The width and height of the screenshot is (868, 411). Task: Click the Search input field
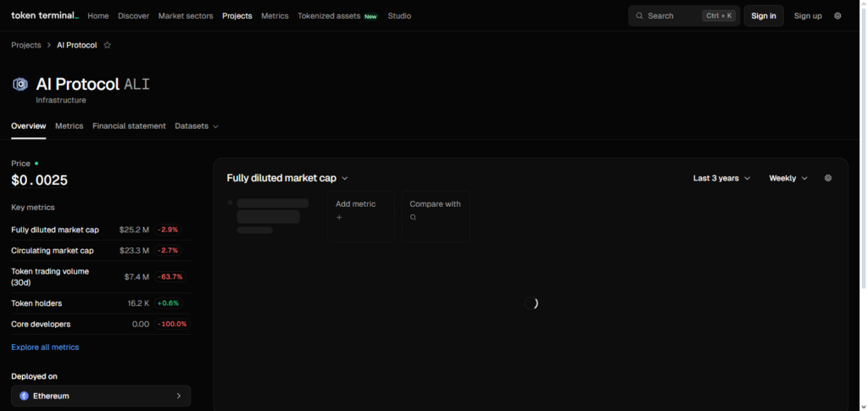674,16
